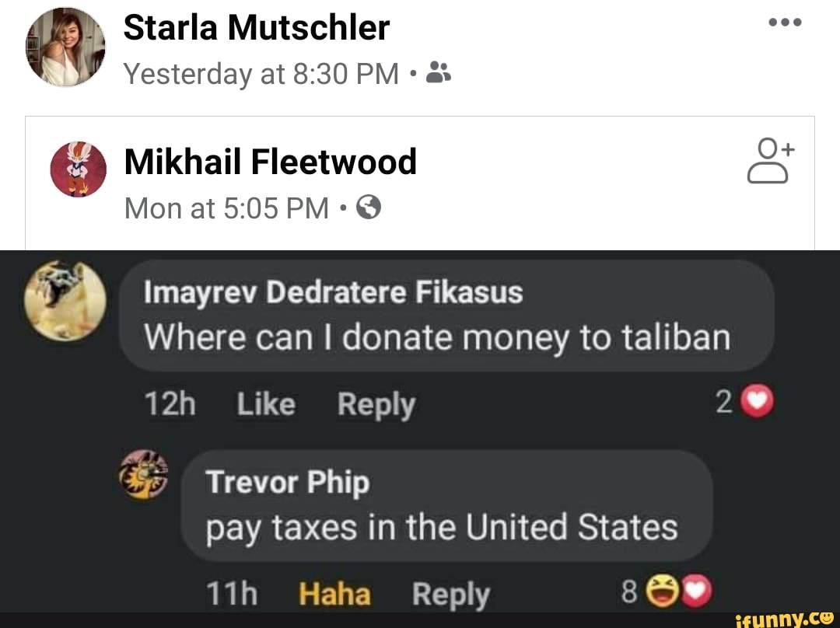
Task: Open the three-dot options menu
Action: [784, 22]
